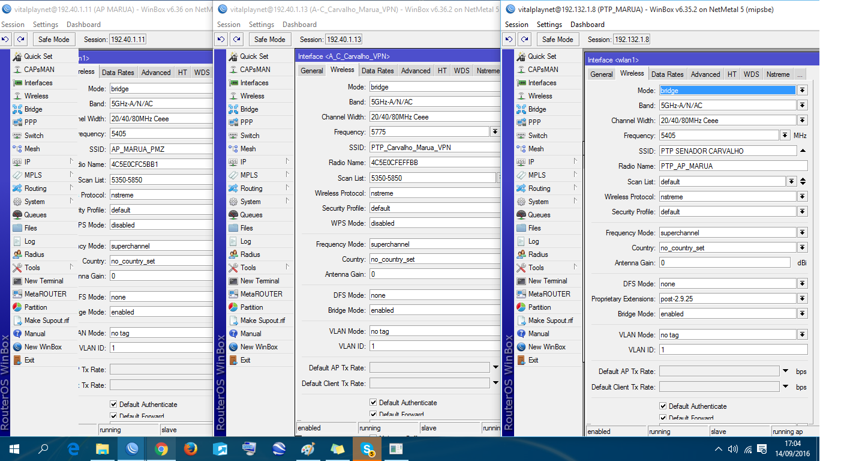The image size is (868, 461).
Task: Open Country dropdown in right wlan1 window
Action: point(803,248)
